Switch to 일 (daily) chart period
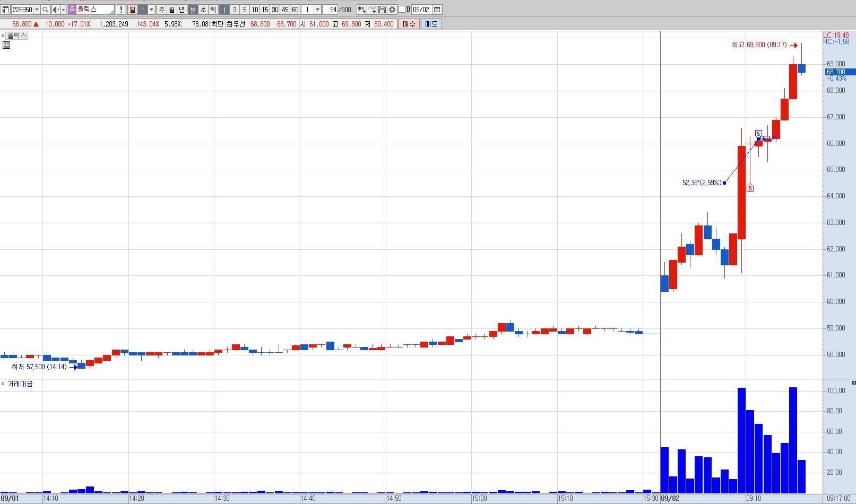This screenshot has height=504, width=856. (x=133, y=10)
